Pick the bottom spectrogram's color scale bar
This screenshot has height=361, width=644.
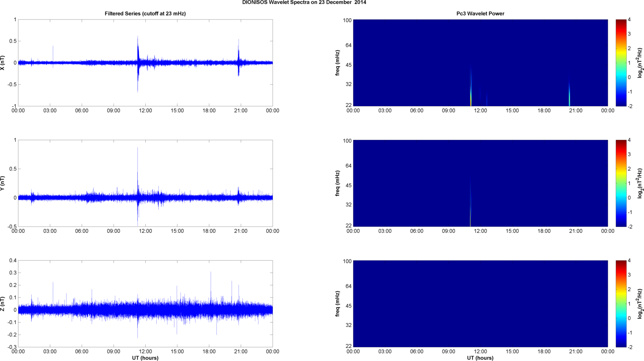click(x=621, y=304)
